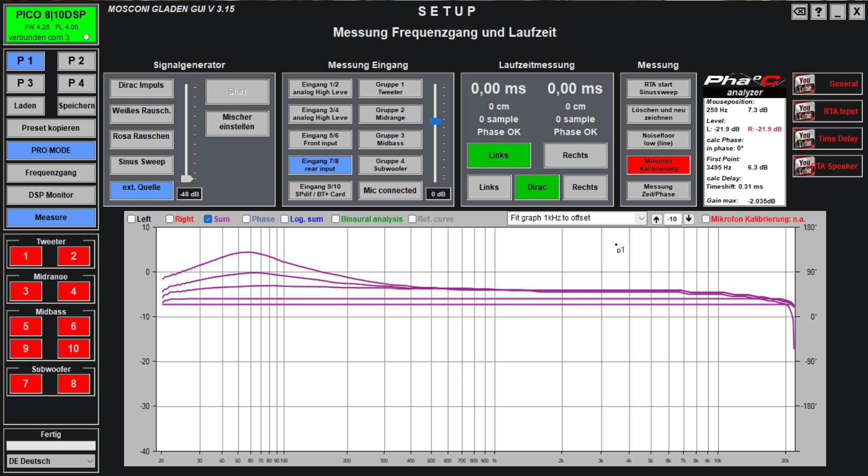Click RTA start Sinussweep button
Screen dimensions: 868x476
[x=658, y=88]
